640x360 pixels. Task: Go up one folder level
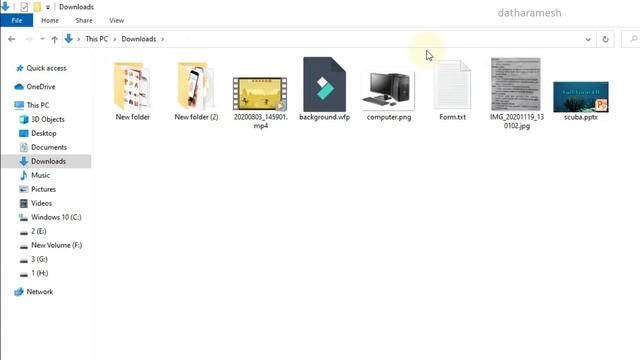coord(54,39)
